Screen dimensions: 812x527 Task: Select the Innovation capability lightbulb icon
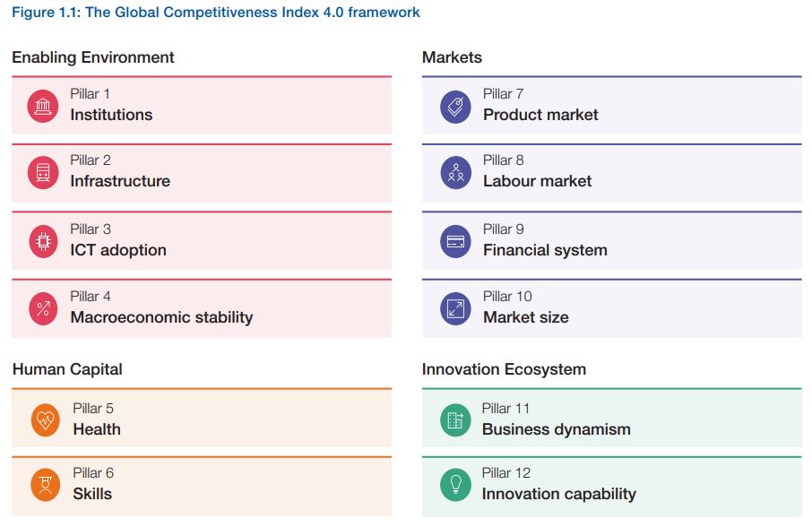coord(455,485)
